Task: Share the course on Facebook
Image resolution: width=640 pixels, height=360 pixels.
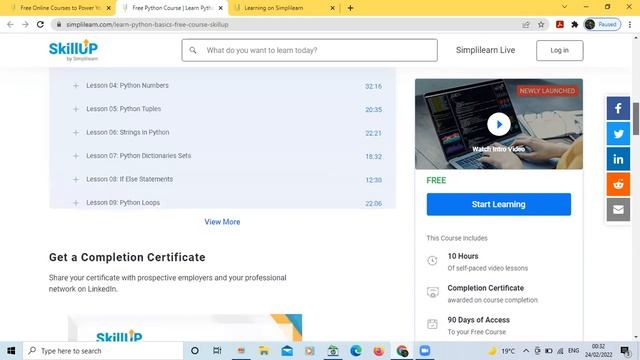Action: [x=618, y=108]
